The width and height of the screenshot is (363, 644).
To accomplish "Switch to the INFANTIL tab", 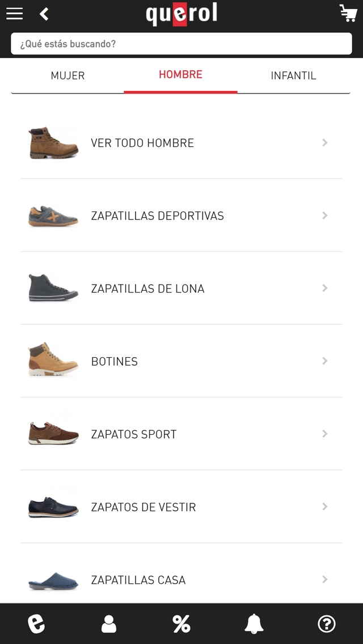I will [x=294, y=75].
